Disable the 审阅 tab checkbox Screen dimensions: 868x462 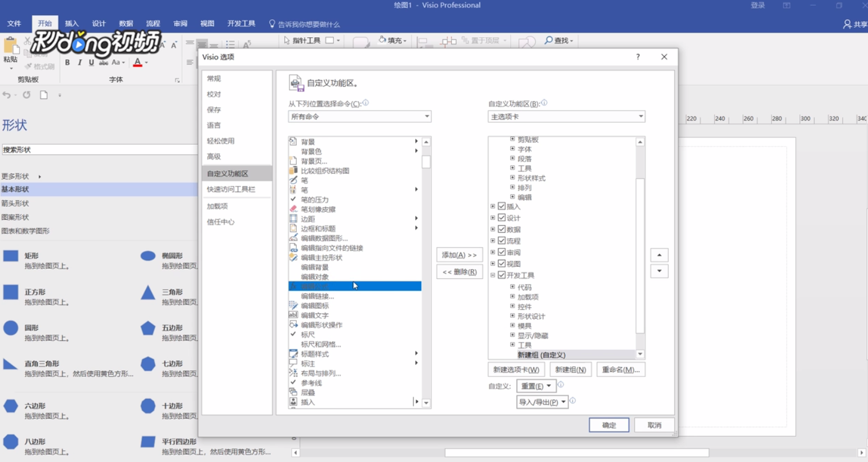pos(502,252)
